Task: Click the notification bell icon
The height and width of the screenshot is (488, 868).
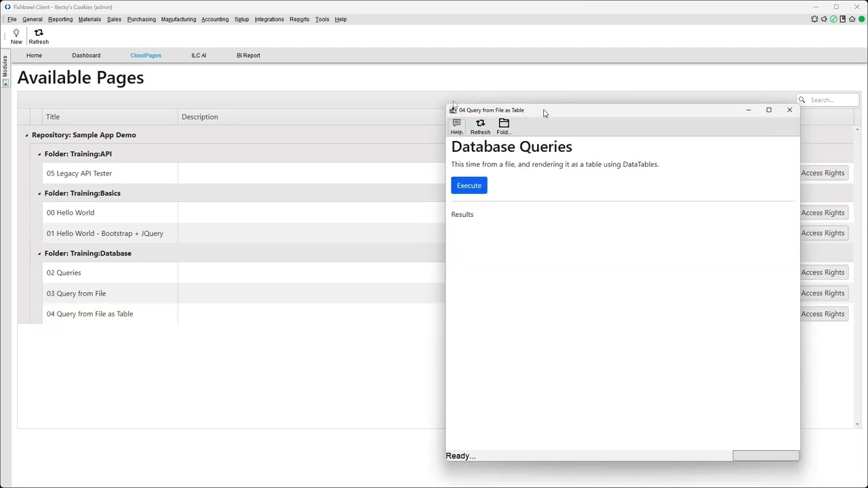Action: [814, 19]
